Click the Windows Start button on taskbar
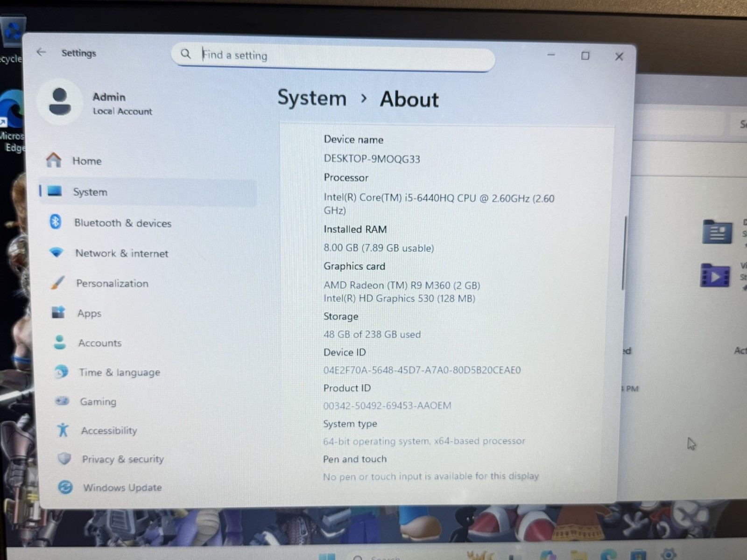This screenshot has height=560, width=747. tap(327, 556)
